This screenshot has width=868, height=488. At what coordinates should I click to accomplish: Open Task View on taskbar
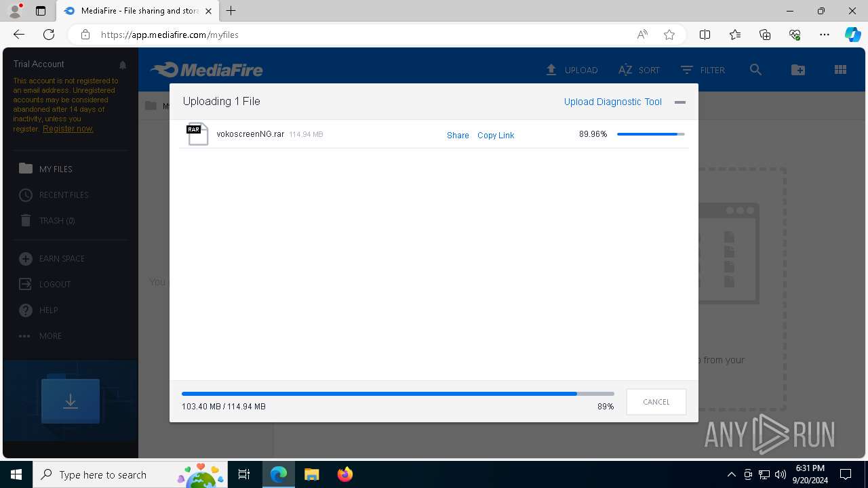pos(245,474)
